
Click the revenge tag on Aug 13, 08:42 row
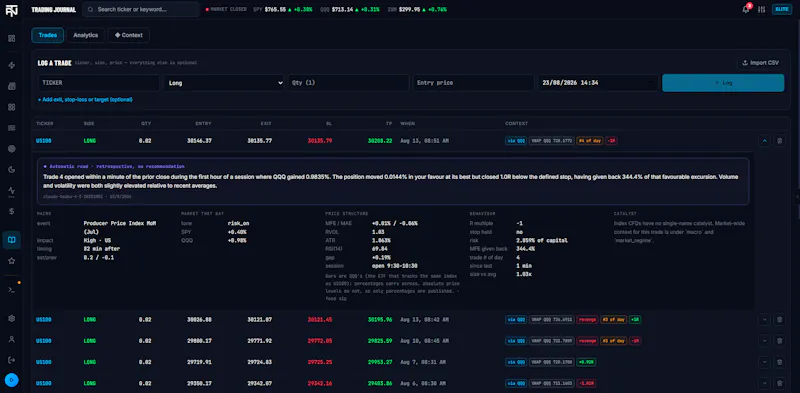[587, 320]
